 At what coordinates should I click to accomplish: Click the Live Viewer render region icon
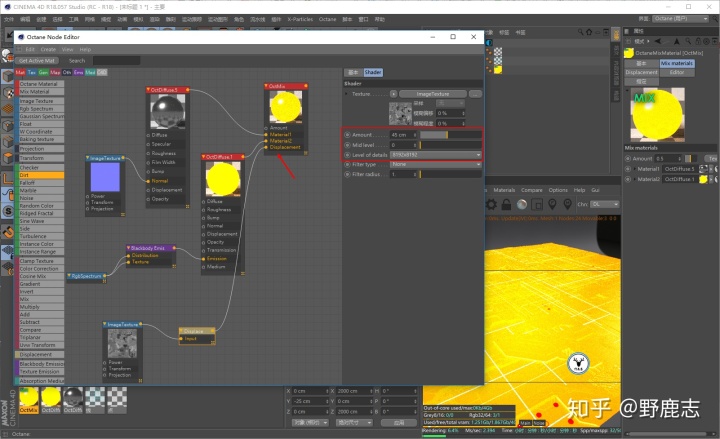click(537, 204)
